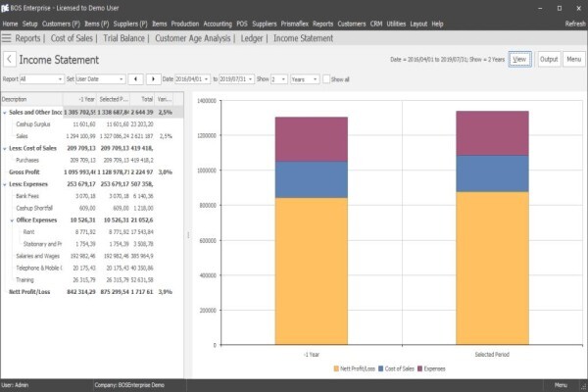Click the BOS Enterprise app logo
This screenshot has height=392, width=588.
point(5,8)
